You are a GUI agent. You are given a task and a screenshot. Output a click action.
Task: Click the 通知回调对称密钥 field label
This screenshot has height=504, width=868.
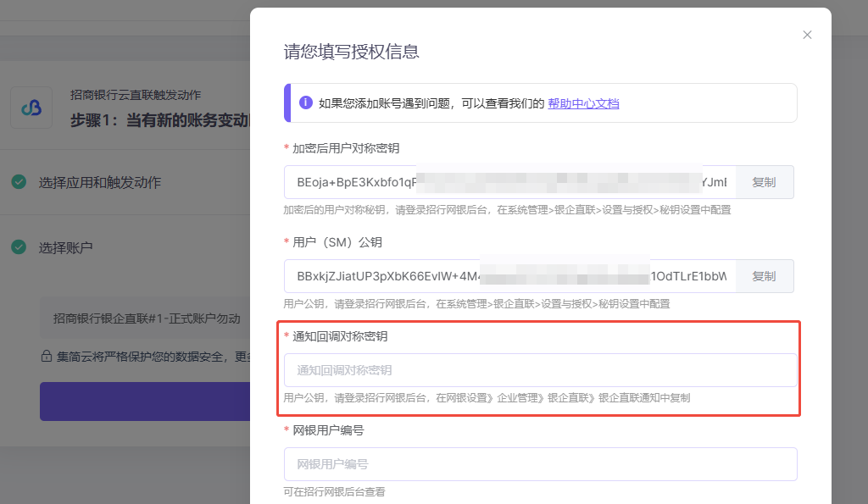pyautogui.click(x=340, y=336)
